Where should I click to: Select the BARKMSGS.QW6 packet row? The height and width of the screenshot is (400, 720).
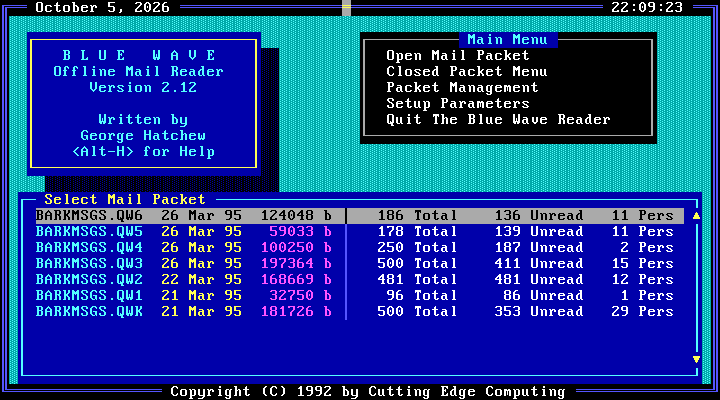[360, 215]
